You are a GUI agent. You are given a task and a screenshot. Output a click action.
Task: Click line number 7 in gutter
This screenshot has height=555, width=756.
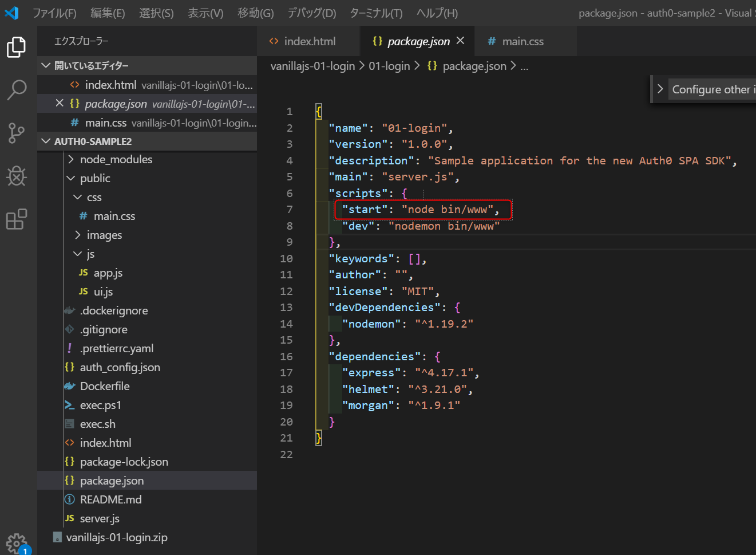pos(290,210)
